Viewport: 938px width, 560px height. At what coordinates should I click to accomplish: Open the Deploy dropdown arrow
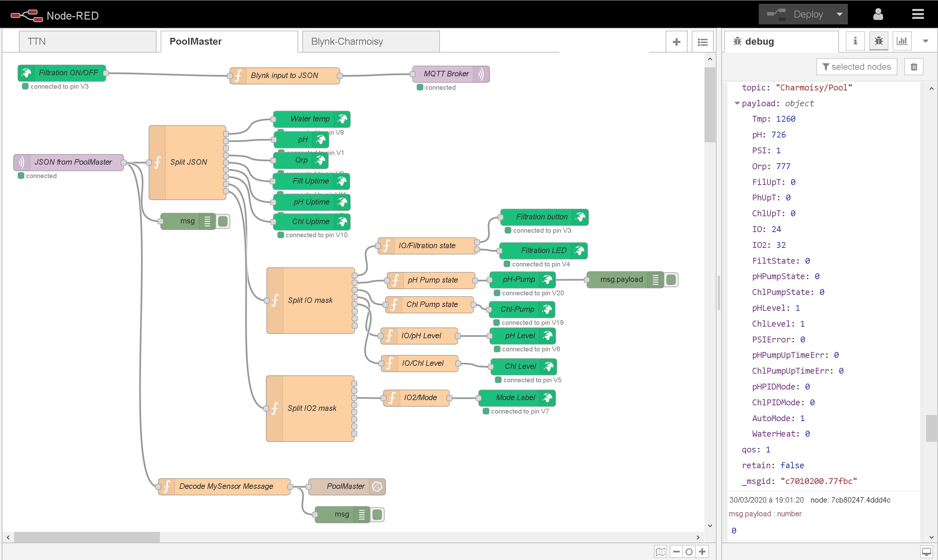tap(841, 15)
